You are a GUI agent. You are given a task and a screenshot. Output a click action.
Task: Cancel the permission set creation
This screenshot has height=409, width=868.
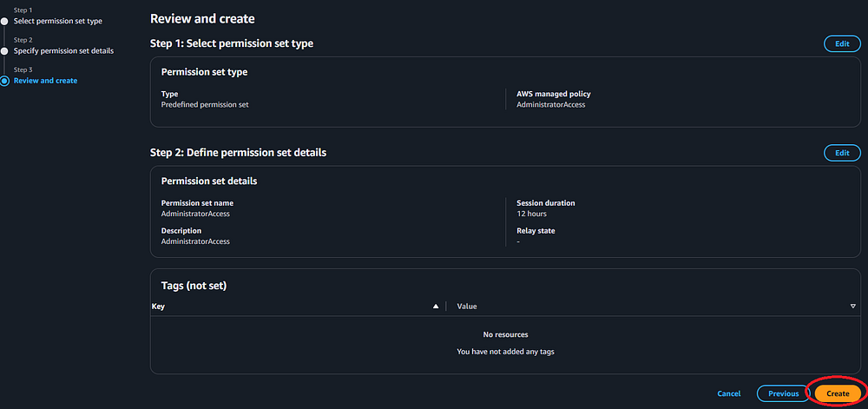[x=728, y=393]
